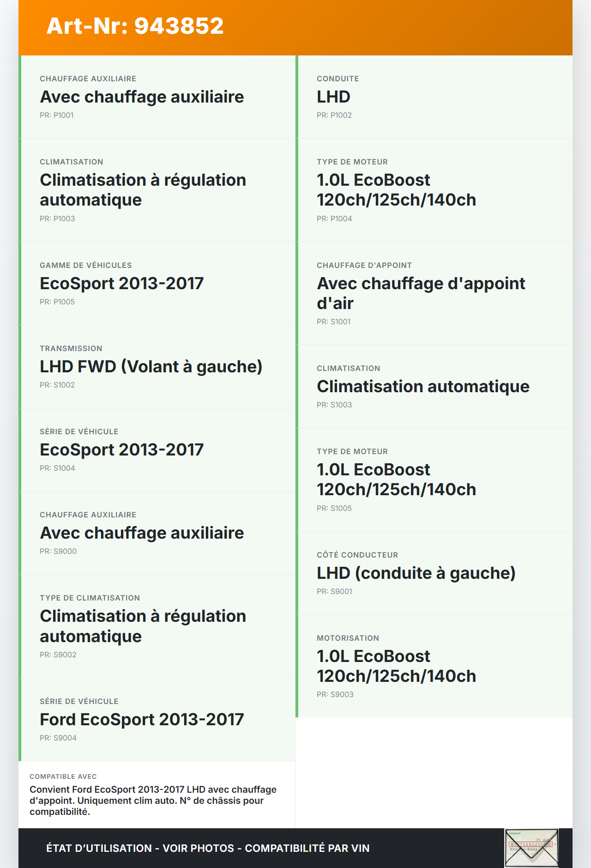This screenshot has height=868, width=591.
Task: Click the Climatisation à régulation automatique card P1003
Action: (x=157, y=190)
